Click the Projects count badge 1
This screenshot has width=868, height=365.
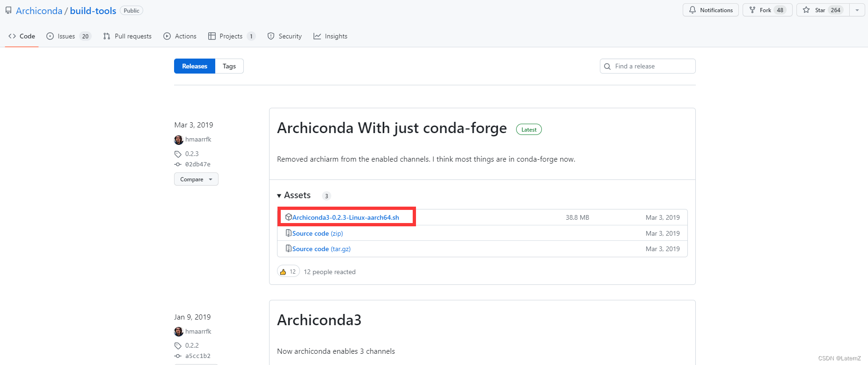coord(251,36)
